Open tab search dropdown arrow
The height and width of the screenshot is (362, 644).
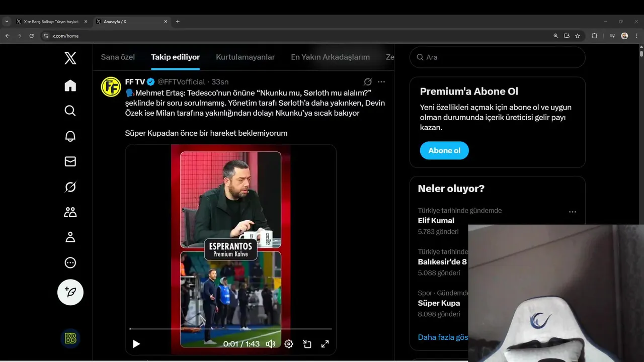[x=7, y=22]
